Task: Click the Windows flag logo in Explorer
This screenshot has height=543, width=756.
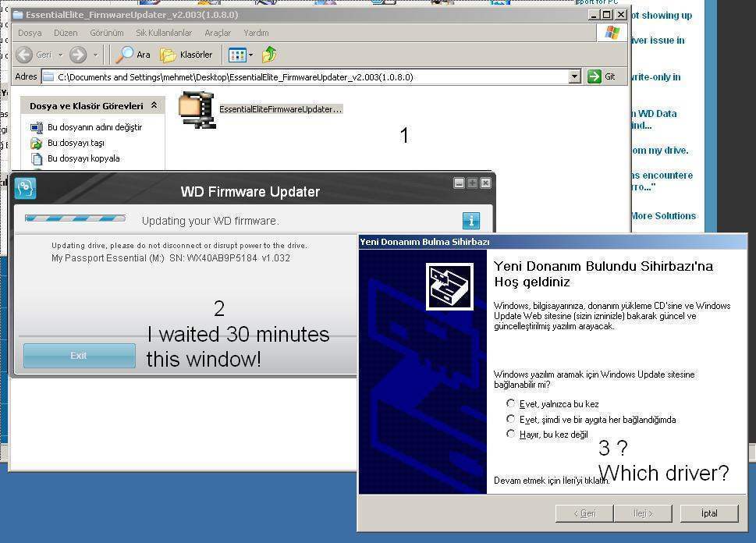Action: click(x=612, y=32)
